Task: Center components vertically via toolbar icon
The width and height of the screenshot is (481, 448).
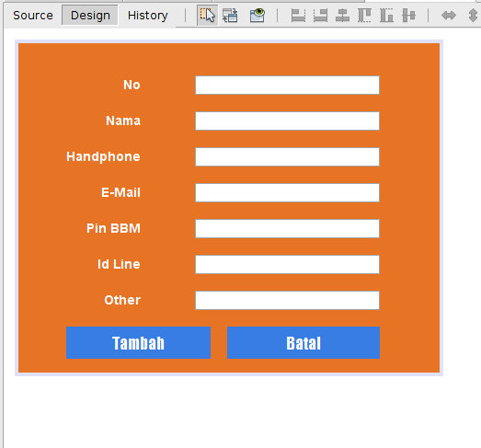Action: pyautogui.click(x=409, y=15)
